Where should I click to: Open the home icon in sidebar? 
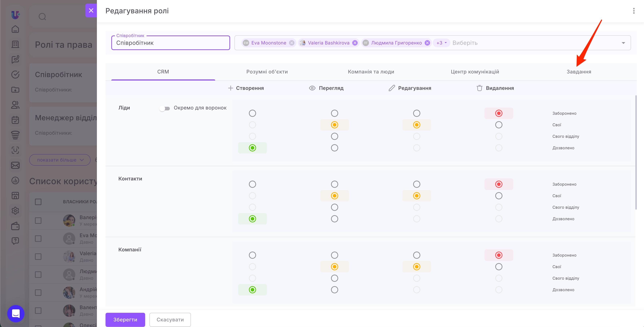[15, 29]
